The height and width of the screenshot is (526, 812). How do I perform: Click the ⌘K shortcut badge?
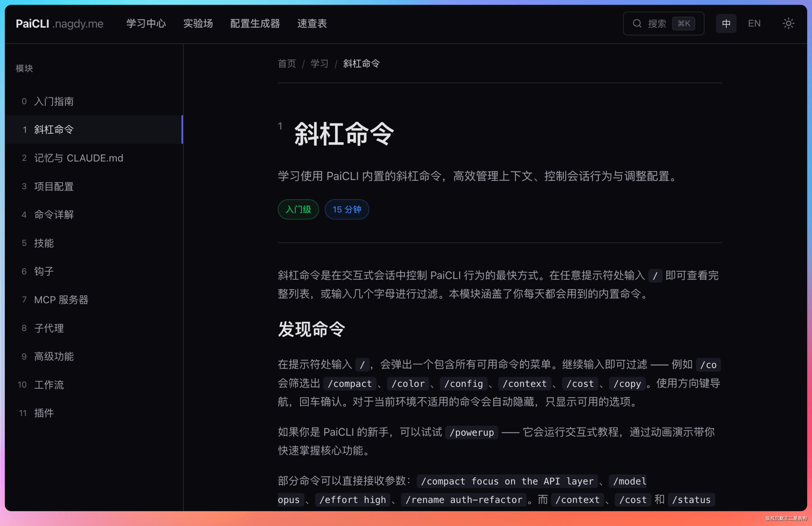point(683,23)
